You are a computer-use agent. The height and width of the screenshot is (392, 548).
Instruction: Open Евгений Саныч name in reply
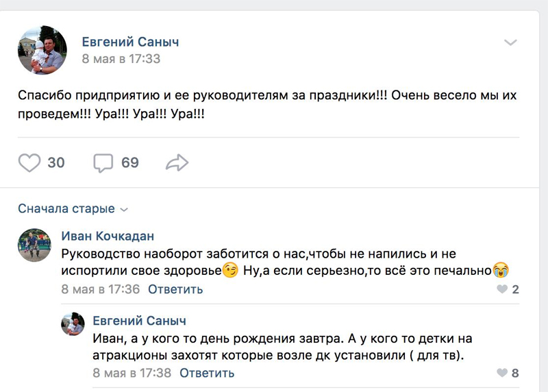[139, 321]
